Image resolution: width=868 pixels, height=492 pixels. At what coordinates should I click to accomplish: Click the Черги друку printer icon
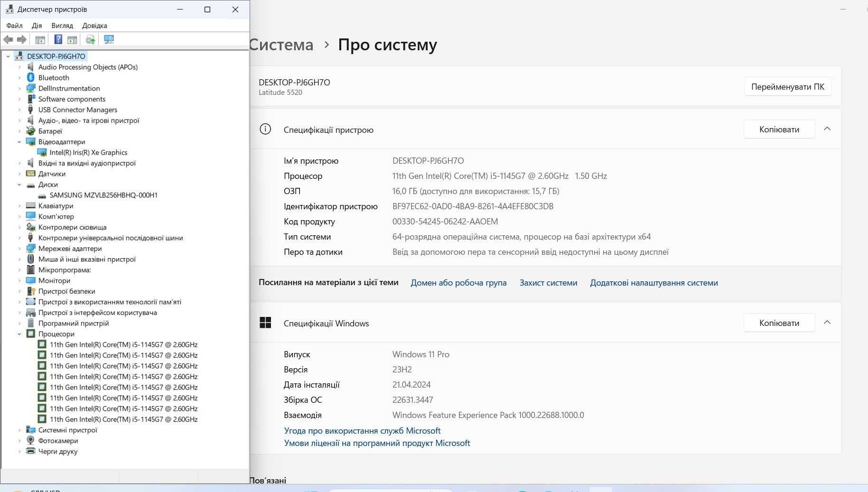[31, 451]
